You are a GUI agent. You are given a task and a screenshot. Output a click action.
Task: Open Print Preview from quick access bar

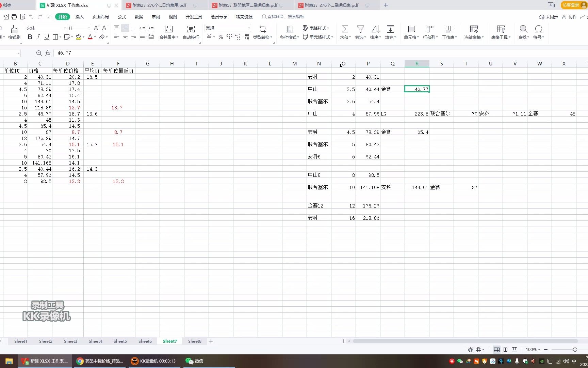(x=23, y=17)
